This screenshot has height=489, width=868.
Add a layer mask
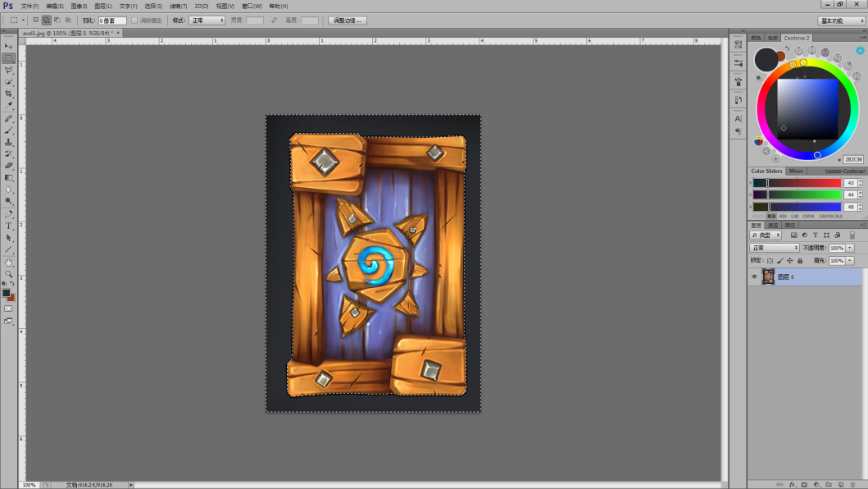tap(804, 485)
